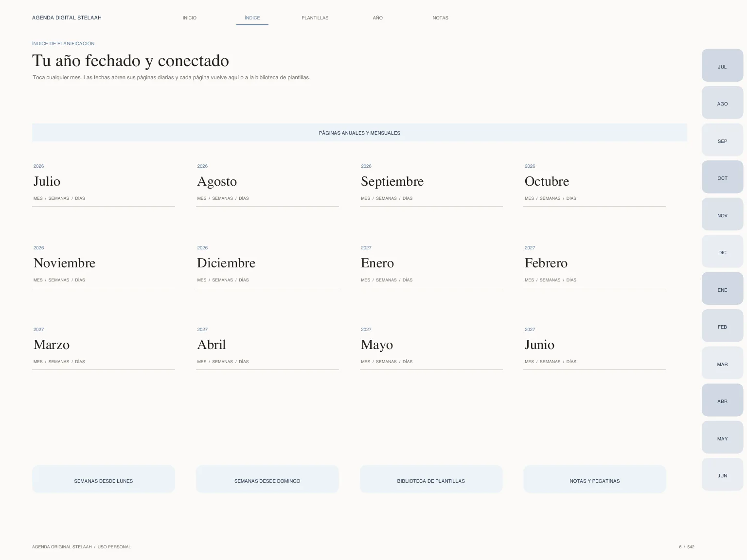Click DÍAS link under Abril

pos(244,362)
